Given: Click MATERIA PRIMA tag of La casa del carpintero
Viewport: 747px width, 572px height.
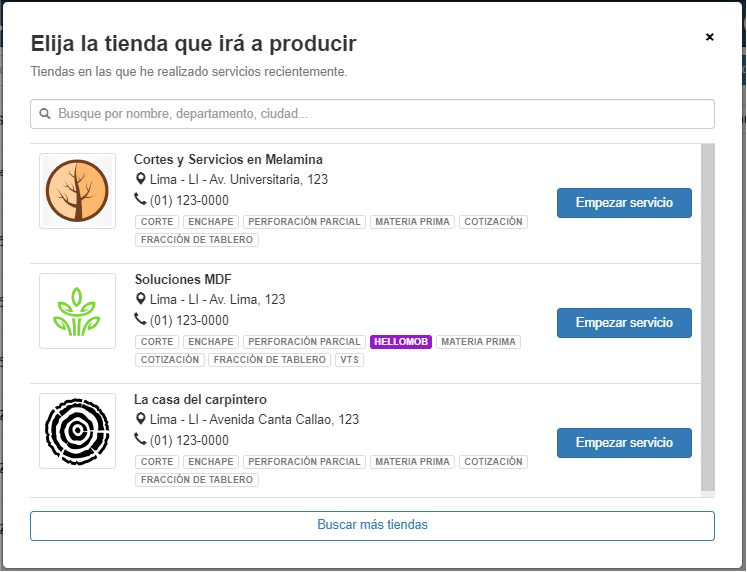Looking at the screenshot, I should (412, 462).
